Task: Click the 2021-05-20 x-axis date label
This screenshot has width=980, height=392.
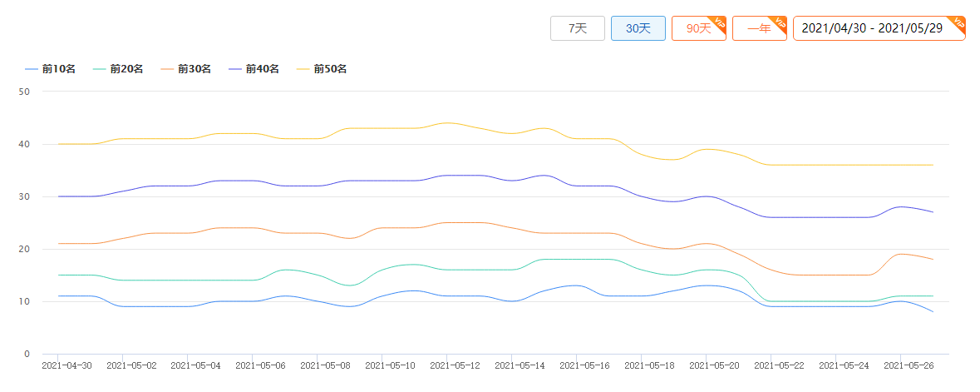Action: pyautogui.click(x=706, y=365)
